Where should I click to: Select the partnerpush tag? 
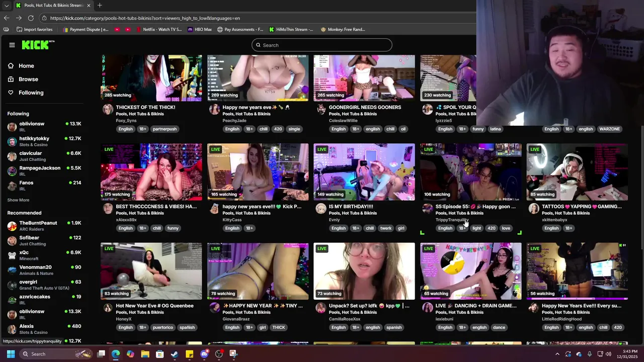[165, 129]
